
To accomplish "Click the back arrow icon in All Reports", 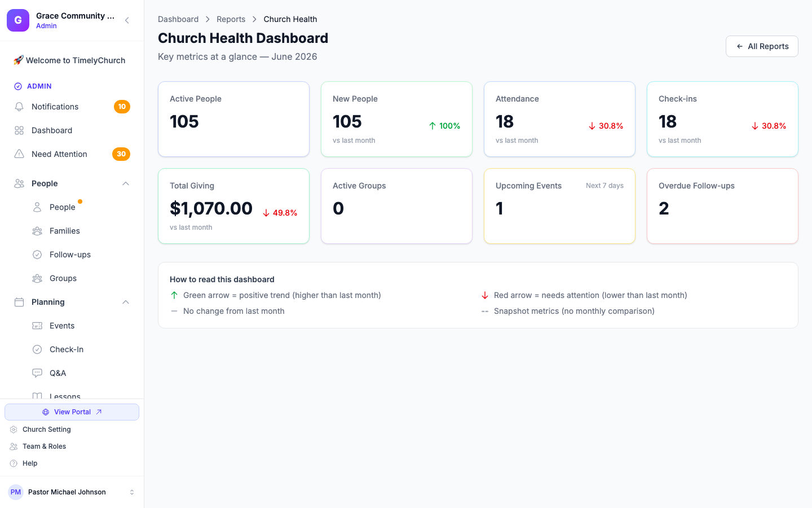I will [740, 46].
